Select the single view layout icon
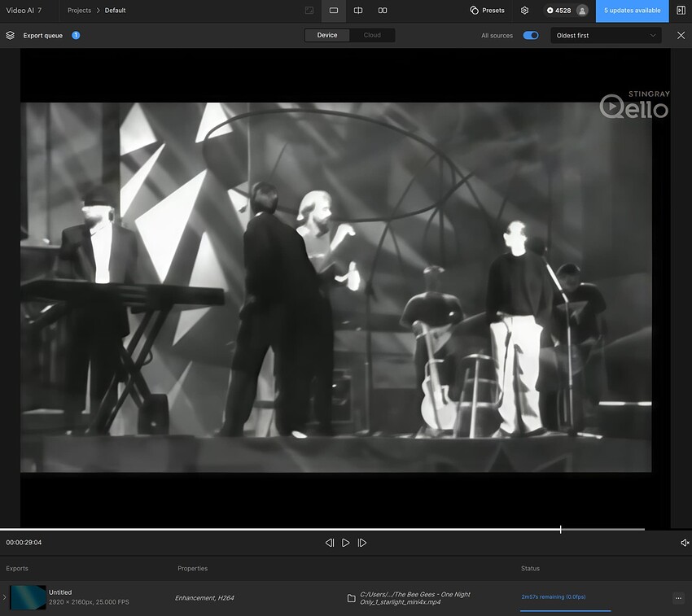This screenshot has width=692, height=616. pos(334,11)
